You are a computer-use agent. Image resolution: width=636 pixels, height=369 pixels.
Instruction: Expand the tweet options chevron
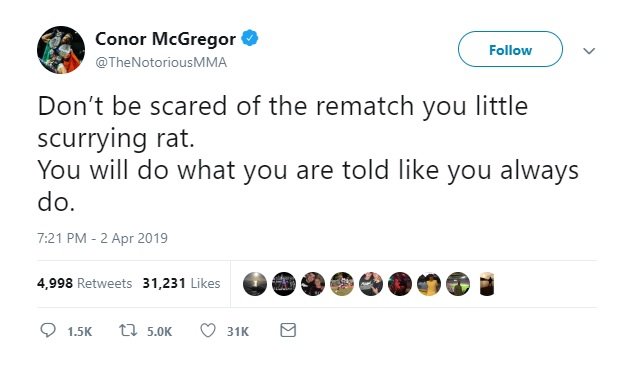[589, 51]
